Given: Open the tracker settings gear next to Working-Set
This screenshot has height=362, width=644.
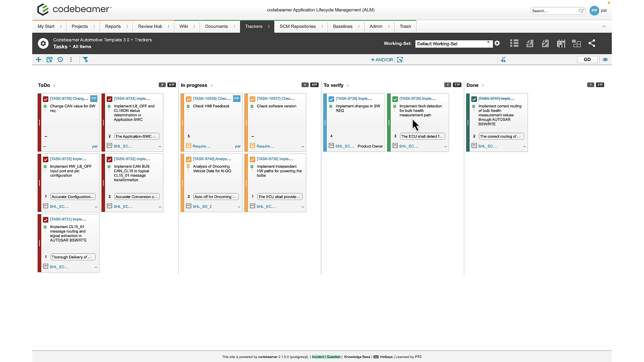Looking at the screenshot, I should (x=497, y=43).
